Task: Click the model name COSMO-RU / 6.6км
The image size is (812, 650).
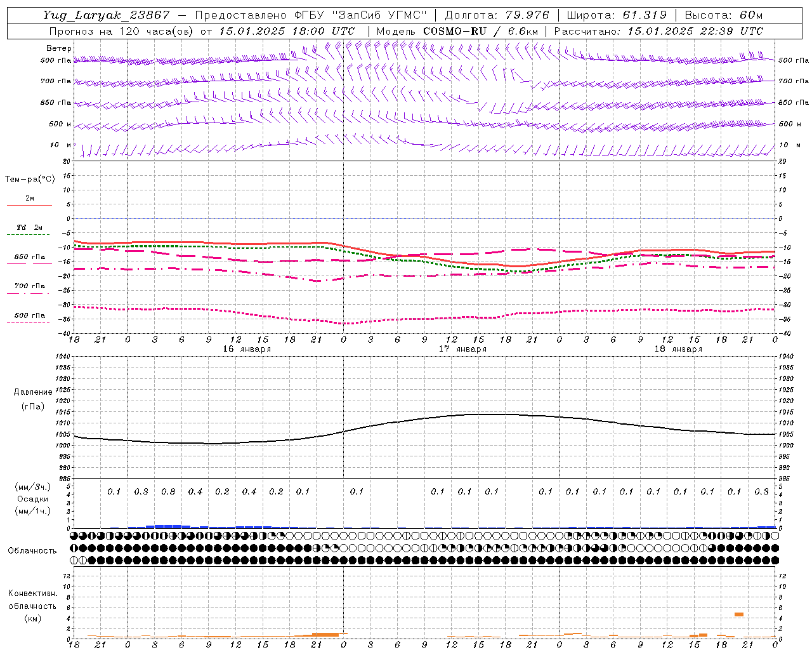Action: [x=480, y=31]
